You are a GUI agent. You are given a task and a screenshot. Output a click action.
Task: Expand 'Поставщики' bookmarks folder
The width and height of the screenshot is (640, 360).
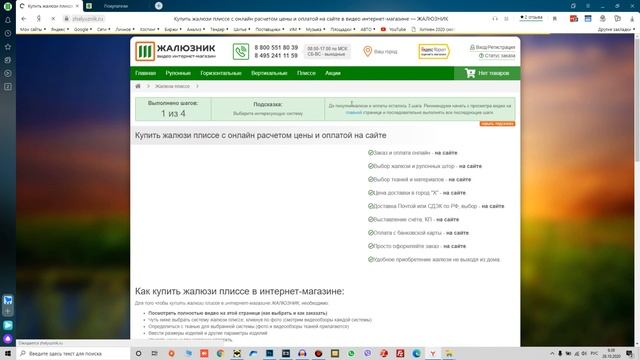coord(269,29)
